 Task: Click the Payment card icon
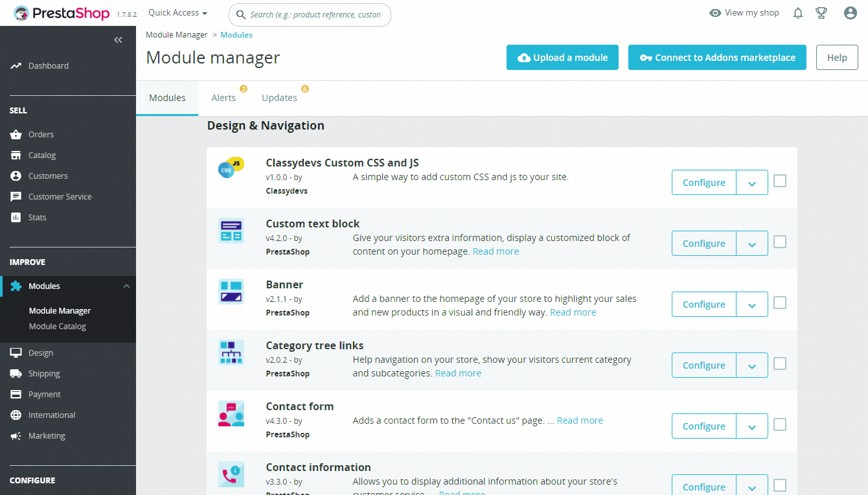click(16, 395)
